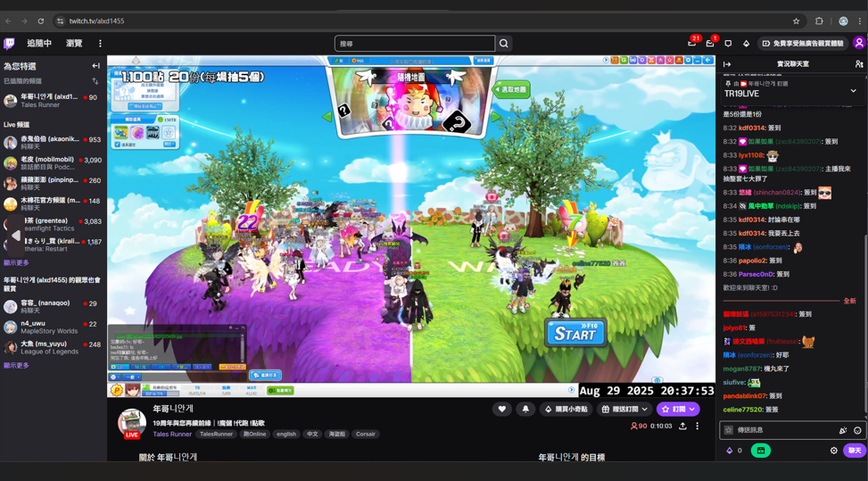Click the search magnifier button

[504, 43]
